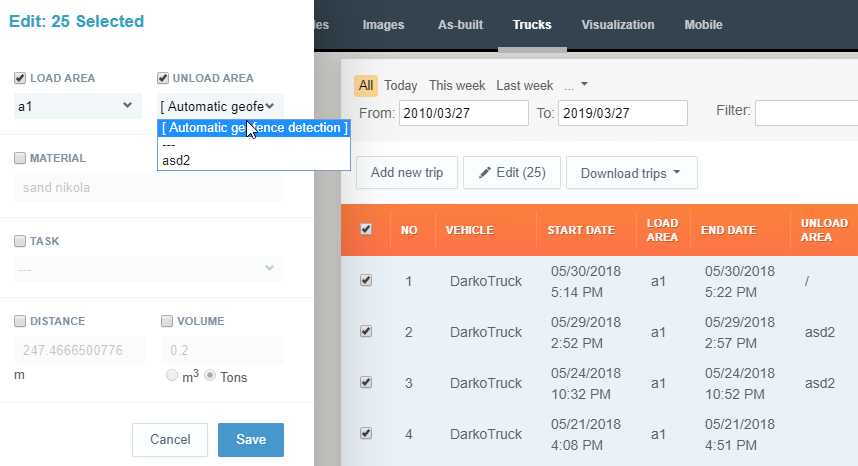
Task: Click the Volume value input field
Action: (222, 351)
